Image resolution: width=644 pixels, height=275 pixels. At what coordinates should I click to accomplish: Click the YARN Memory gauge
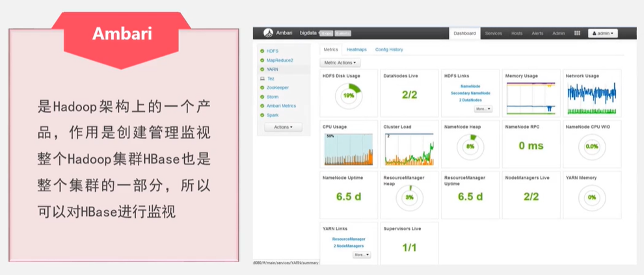tap(592, 198)
